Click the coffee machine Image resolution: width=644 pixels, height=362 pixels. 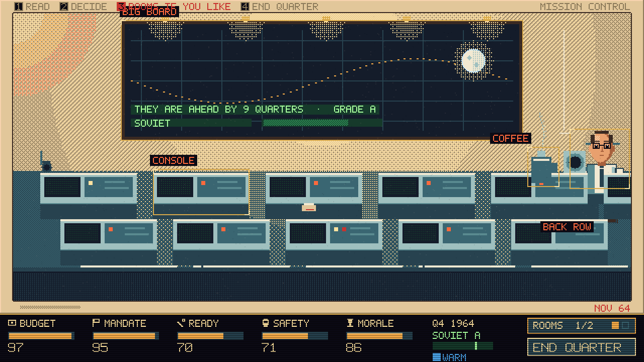pyautogui.click(x=543, y=167)
